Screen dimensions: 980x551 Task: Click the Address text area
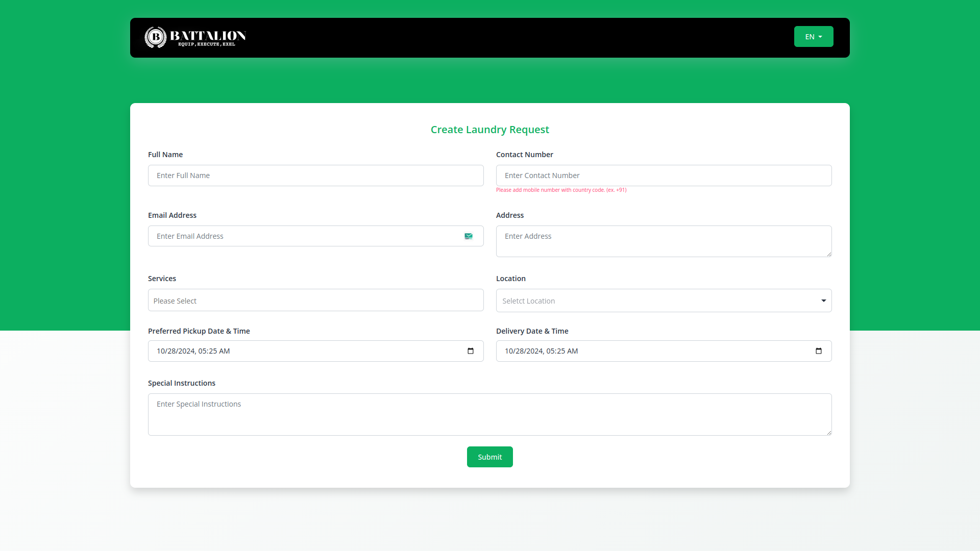pos(664,241)
